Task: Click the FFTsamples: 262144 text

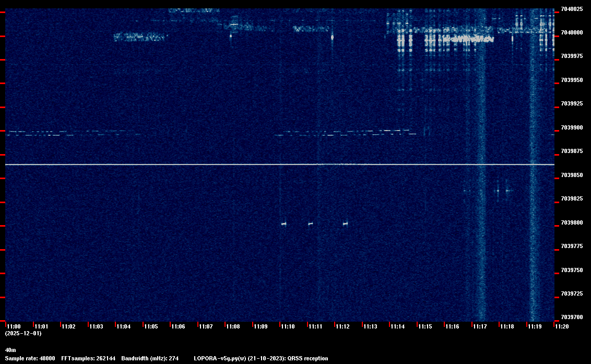Action: pos(88,358)
